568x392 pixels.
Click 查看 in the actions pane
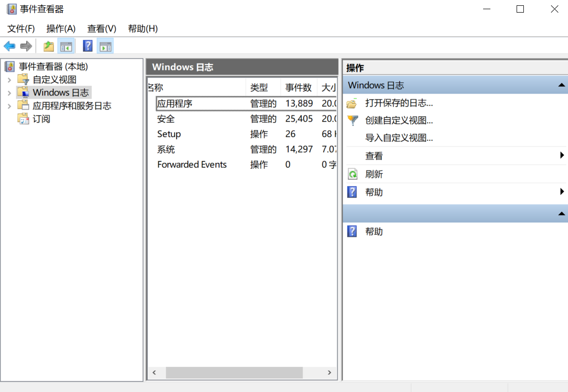[x=374, y=156]
